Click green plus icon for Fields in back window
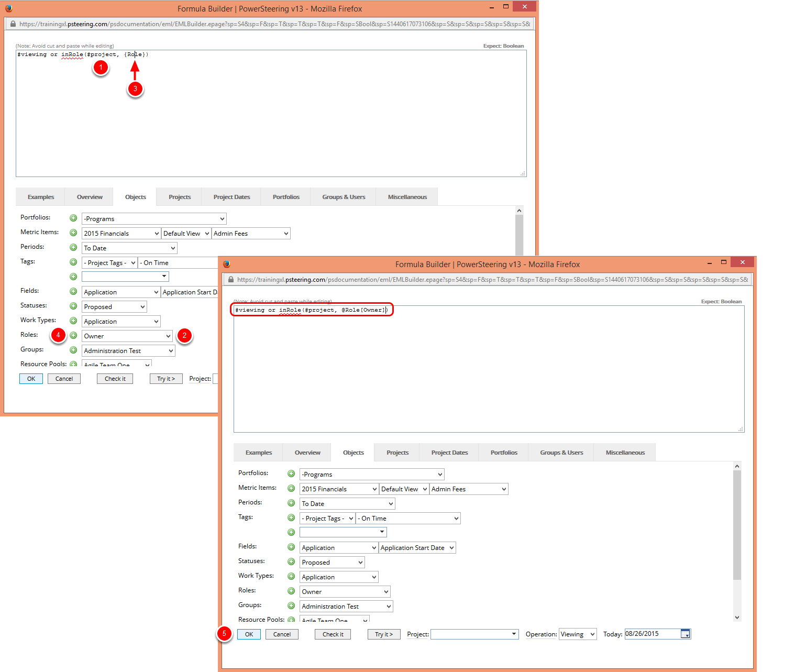This screenshot has height=672, width=806. click(73, 291)
